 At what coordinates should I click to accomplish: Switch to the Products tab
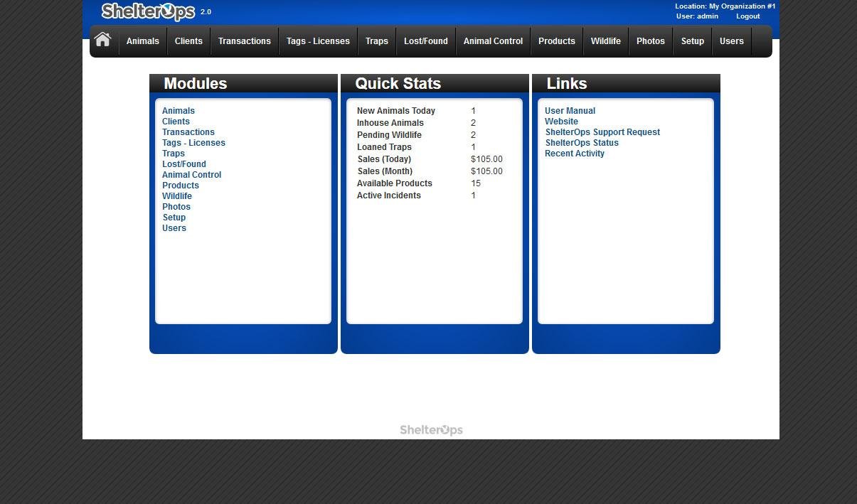coord(556,41)
